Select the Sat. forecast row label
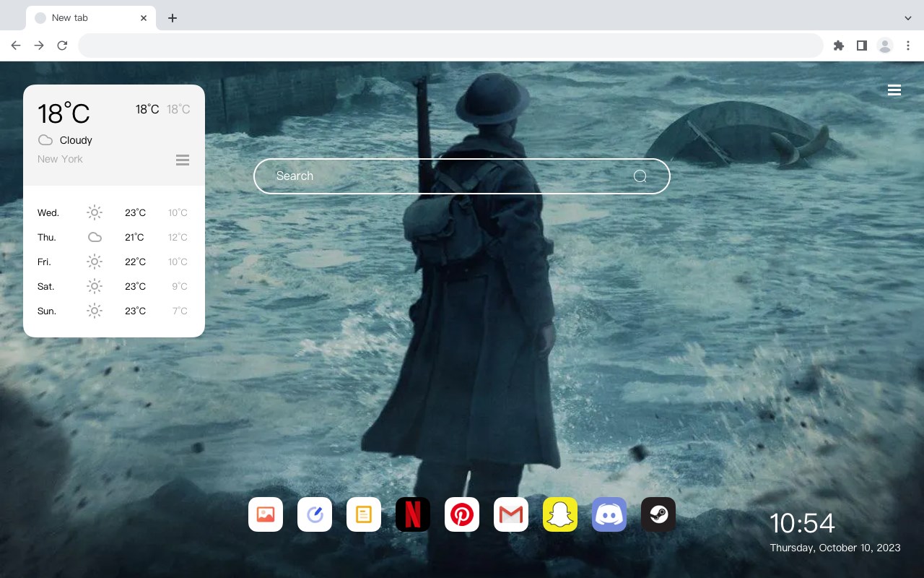This screenshot has width=924, height=578. pyautogui.click(x=46, y=286)
